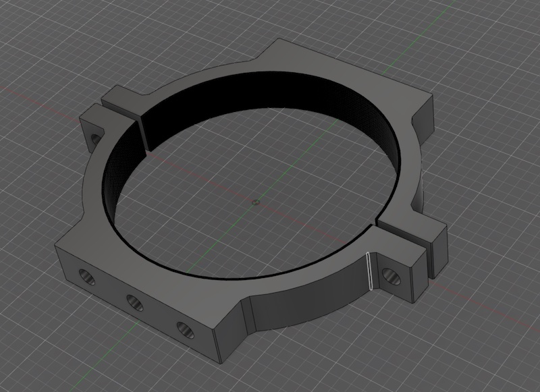Select the bolt hole in the right clamp tab
The width and height of the screenshot is (540, 392).
click(x=391, y=277)
